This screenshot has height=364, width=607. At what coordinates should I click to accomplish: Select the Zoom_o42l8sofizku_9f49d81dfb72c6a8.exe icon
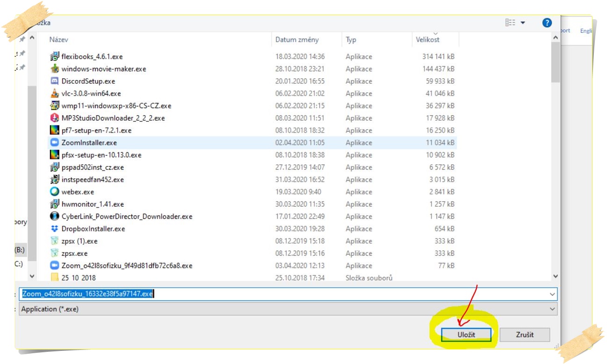[x=54, y=266]
